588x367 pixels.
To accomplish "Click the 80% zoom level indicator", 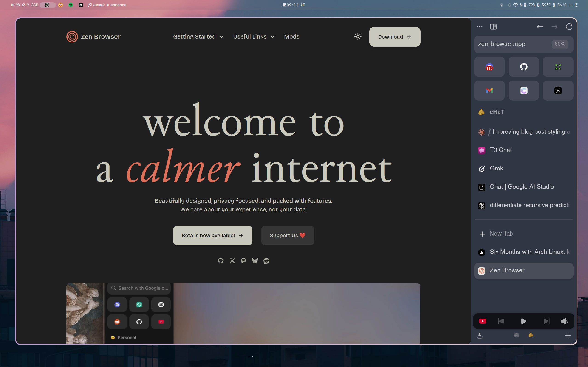I will coord(560,44).
